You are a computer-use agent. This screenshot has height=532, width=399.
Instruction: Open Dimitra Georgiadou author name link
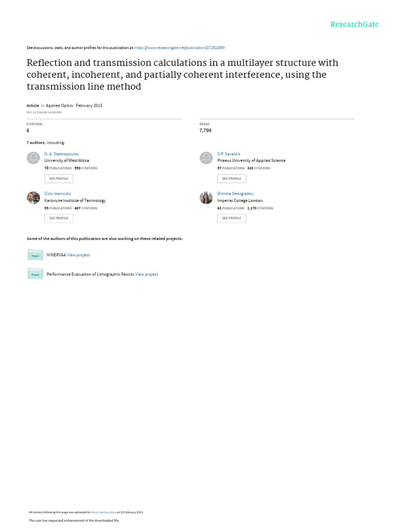(235, 194)
